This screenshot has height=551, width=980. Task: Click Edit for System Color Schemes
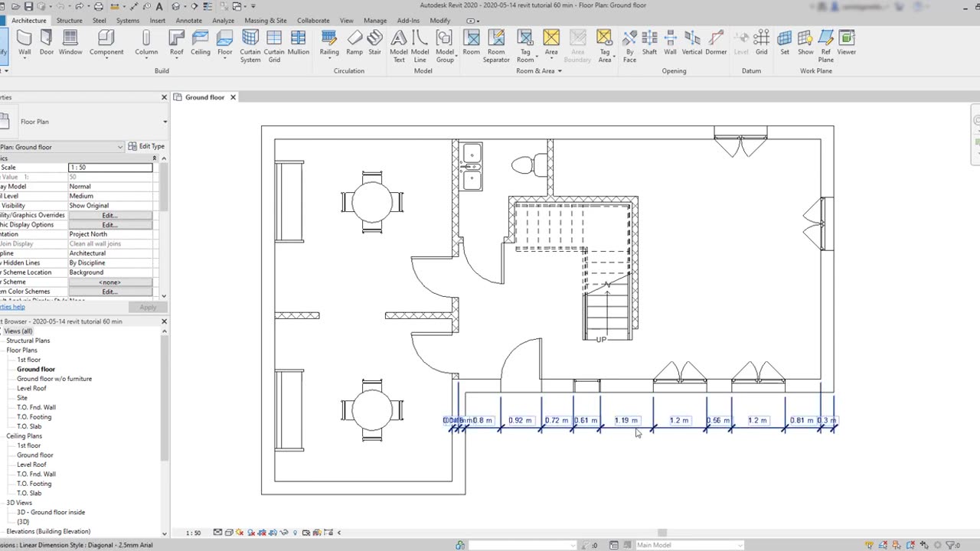click(x=110, y=292)
